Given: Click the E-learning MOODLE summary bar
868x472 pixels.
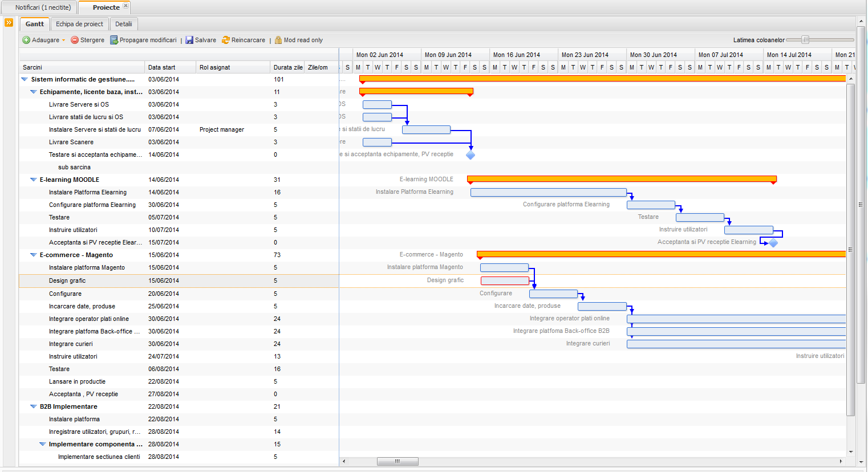Looking at the screenshot, I should pyautogui.click(x=622, y=179).
